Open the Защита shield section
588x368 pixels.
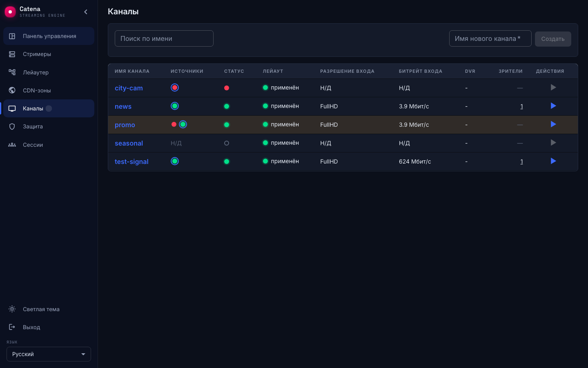click(x=49, y=126)
